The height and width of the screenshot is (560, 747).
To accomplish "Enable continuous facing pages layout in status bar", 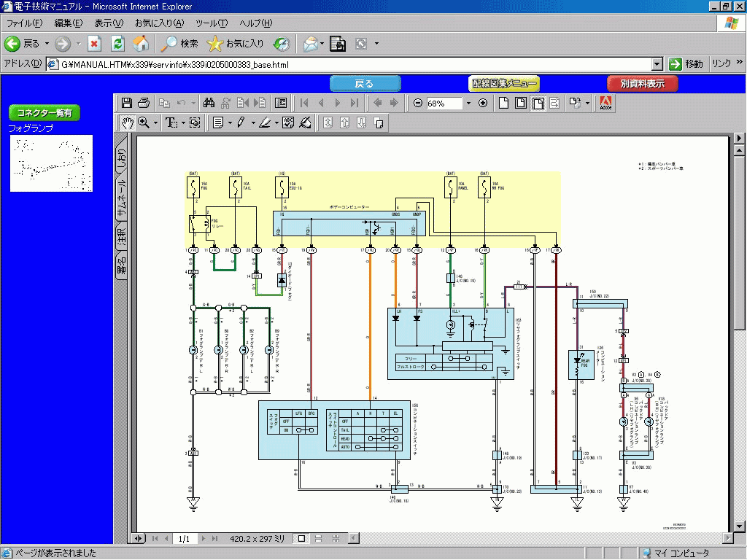I will pyautogui.click(x=336, y=539).
